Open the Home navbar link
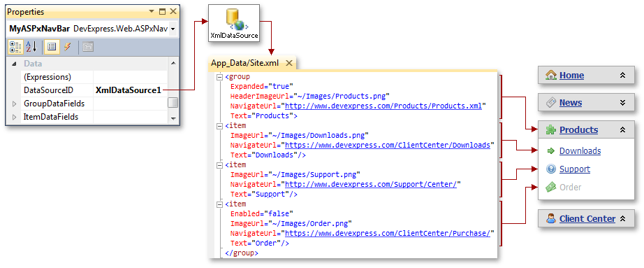The height and width of the screenshot is (268, 644). pyautogui.click(x=571, y=76)
